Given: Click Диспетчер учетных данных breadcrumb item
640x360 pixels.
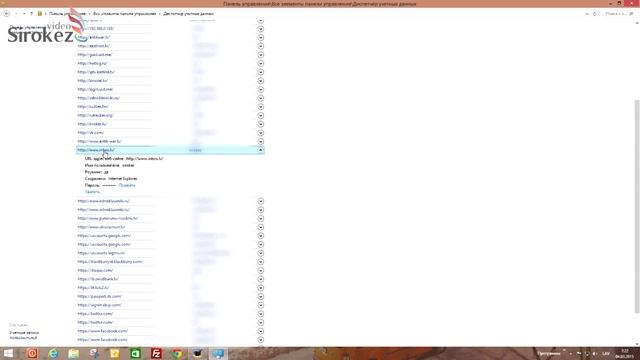Looking at the screenshot, I should coord(189,14).
